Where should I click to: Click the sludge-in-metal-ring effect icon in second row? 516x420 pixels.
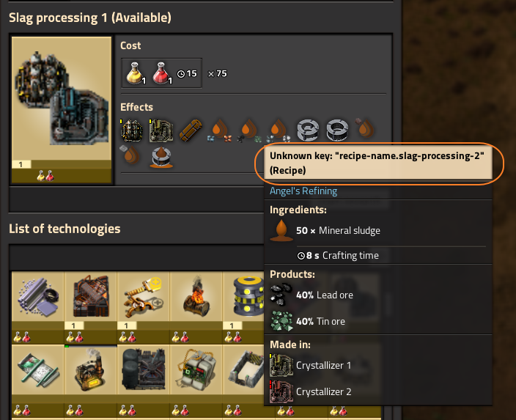pyautogui.click(x=161, y=157)
